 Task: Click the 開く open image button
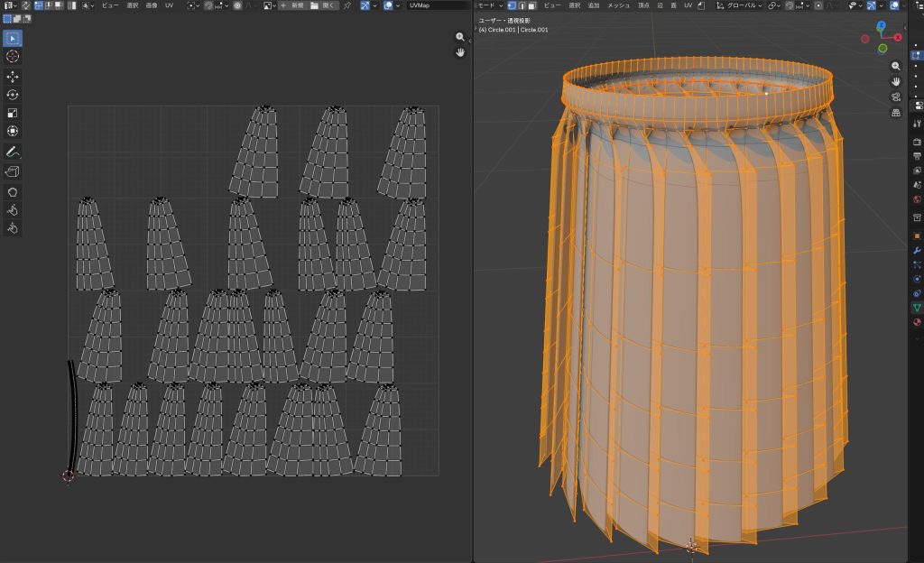323,5
